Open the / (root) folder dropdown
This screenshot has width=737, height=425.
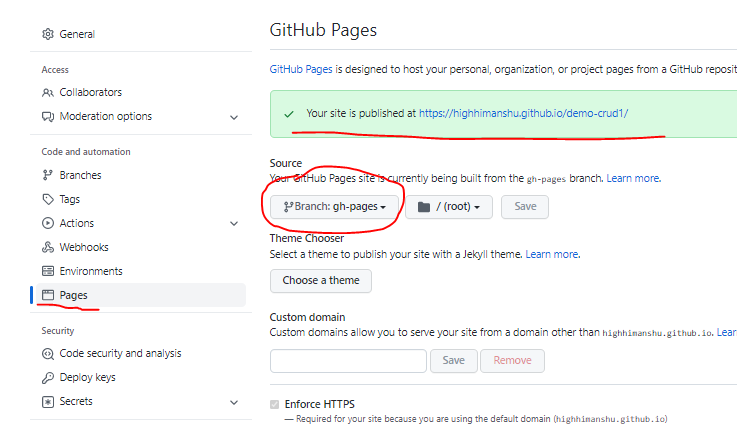pos(449,207)
